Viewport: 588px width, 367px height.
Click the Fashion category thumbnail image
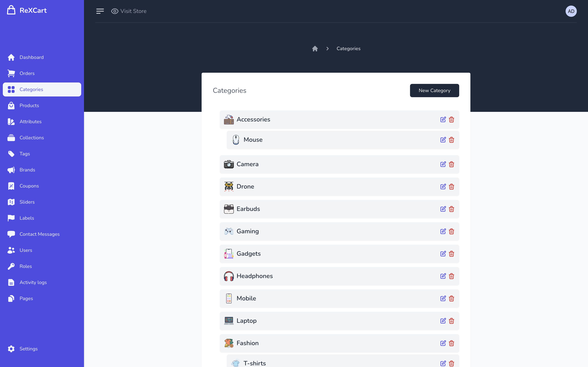(229, 343)
